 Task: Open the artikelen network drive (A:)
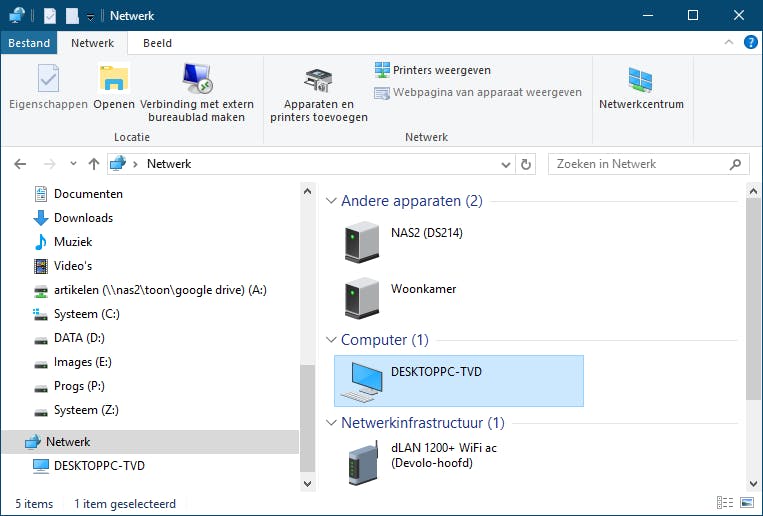[150, 290]
